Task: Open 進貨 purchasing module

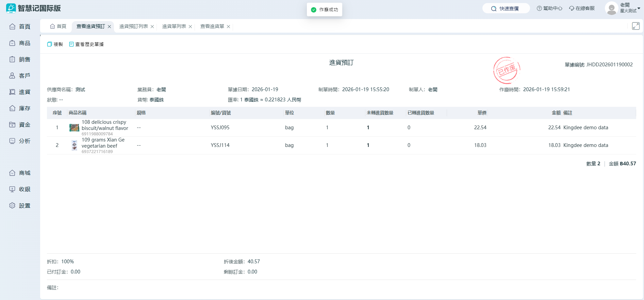Action: (x=20, y=92)
